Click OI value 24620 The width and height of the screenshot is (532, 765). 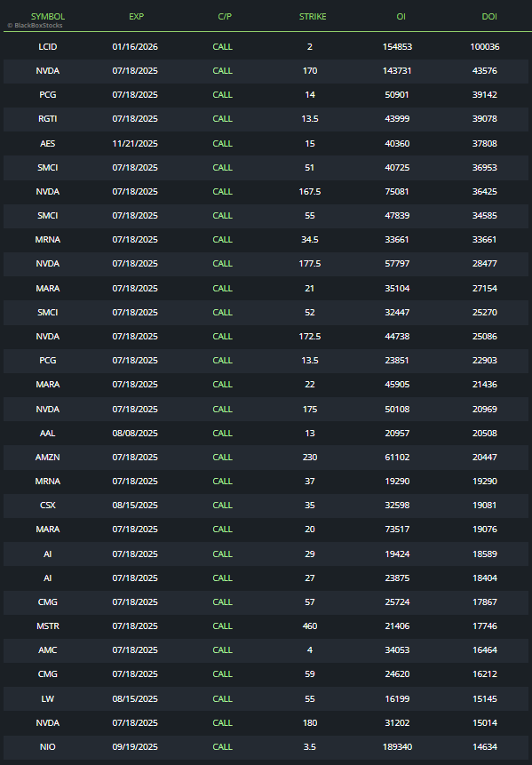click(397, 673)
